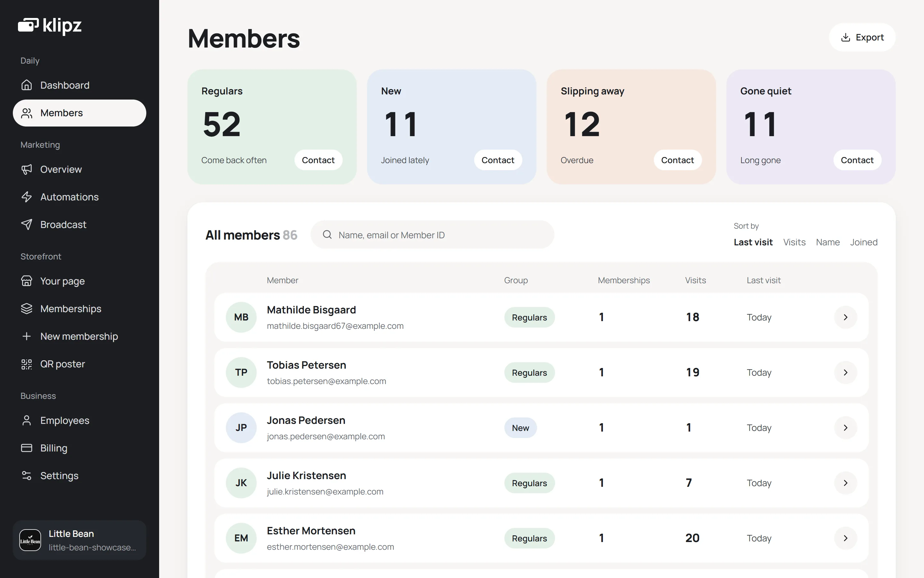This screenshot has height=578, width=924.
Task: Expand Jonas Pedersen's row with its chevron
Action: coord(845,427)
